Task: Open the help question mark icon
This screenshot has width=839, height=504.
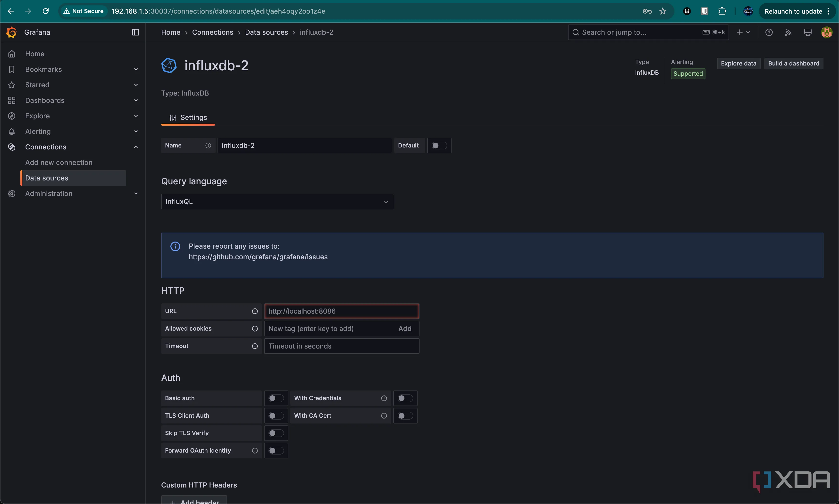Action: click(x=769, y=32)
